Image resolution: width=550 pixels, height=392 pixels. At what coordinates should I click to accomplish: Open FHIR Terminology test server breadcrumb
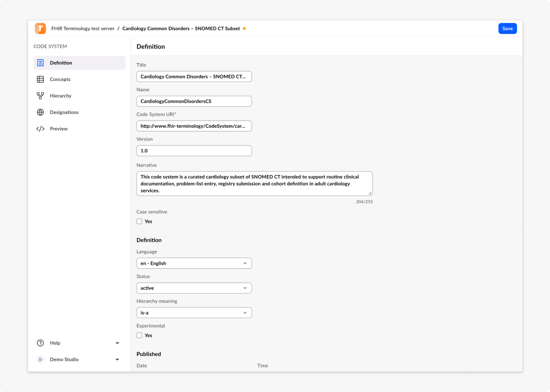pos(83,29)
